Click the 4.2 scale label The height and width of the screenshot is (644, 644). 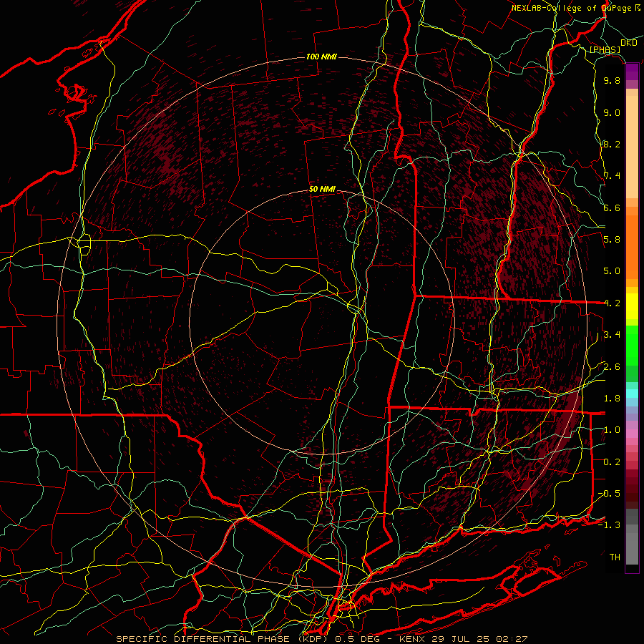pyautogui.click(x=612, y=303)
